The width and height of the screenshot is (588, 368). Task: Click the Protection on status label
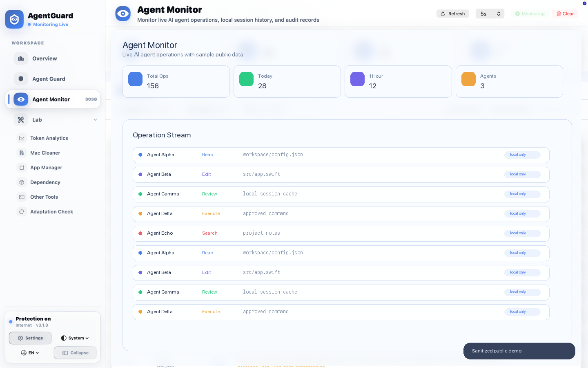(33, 319)
